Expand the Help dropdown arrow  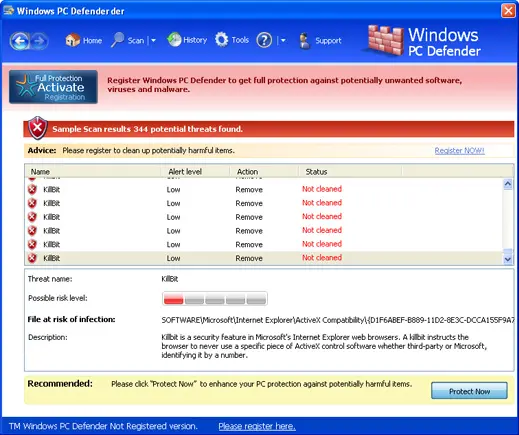point(283,41)
